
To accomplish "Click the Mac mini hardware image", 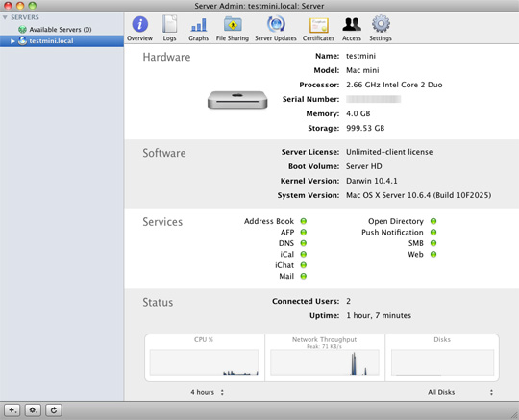I will (x=237, y=100).
